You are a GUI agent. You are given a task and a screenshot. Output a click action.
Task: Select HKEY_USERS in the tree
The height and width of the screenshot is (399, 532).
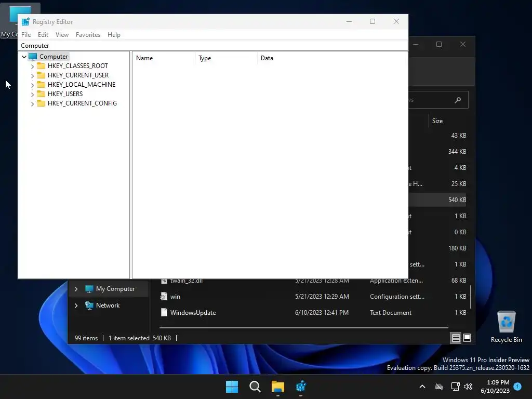point(65,94)
